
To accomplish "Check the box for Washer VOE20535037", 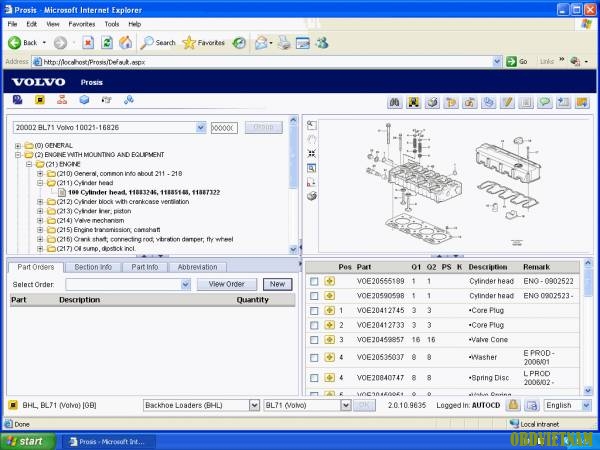I will point(314,358).
